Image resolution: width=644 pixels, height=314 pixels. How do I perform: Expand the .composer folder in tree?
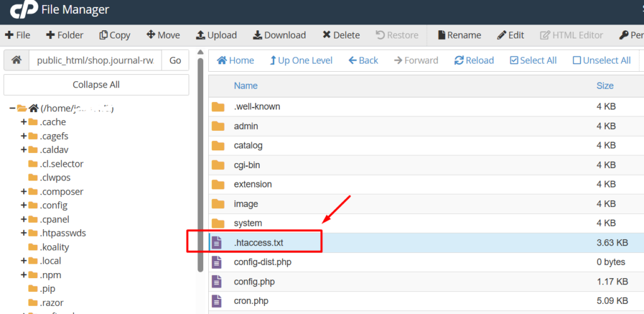pos(23,191)
